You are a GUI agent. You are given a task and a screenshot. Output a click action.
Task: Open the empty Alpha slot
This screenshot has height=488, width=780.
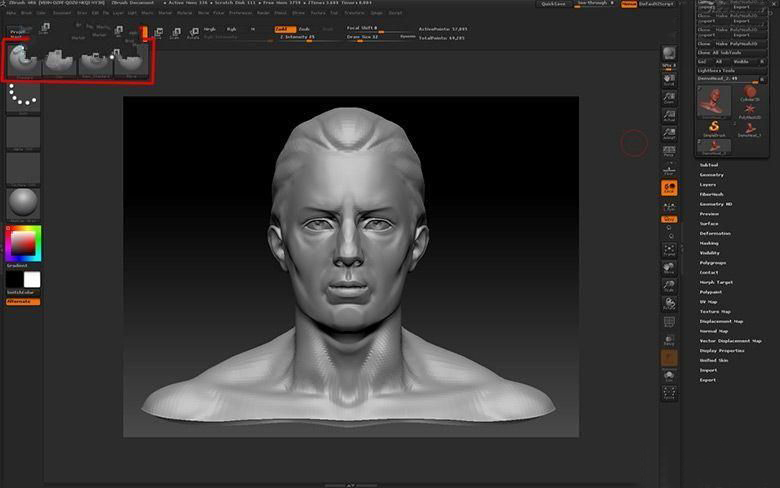(23, 133)
